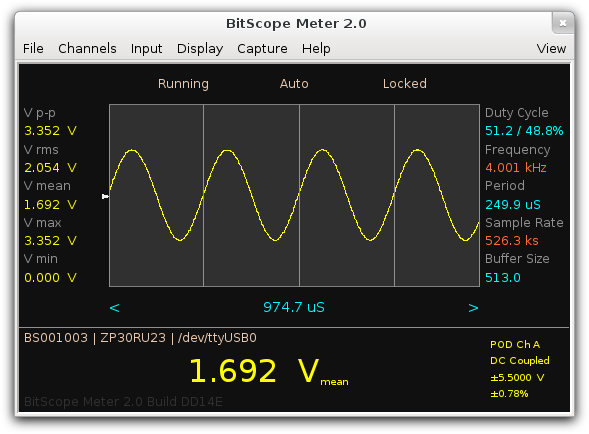Select the Frequency label

pyautogui.click(x=518, y=150)
